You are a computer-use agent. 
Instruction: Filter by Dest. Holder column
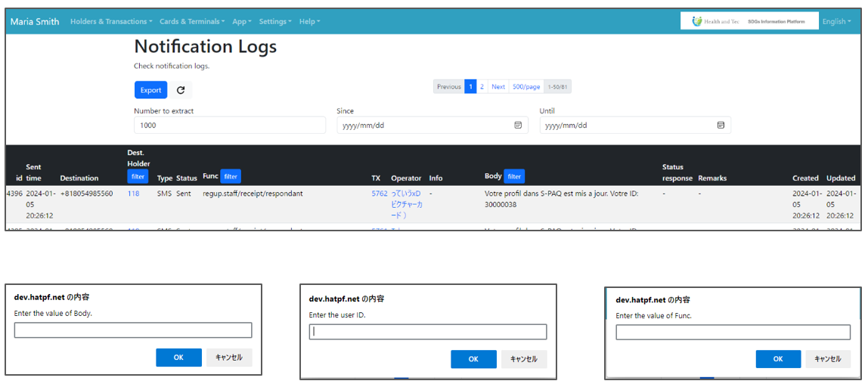(138, 177)
